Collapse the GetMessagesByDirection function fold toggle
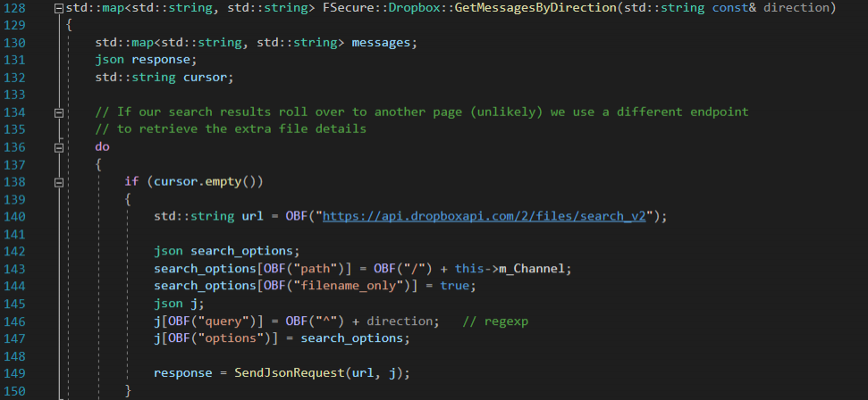The width and height of the screenshot is (868, 400). coord(59,9)
